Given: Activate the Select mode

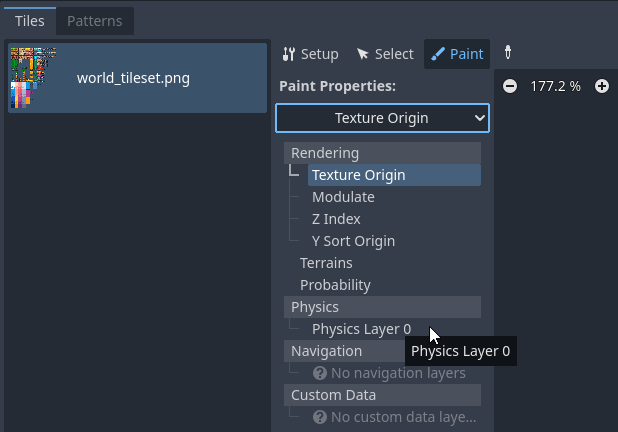Looking at the screenshot, I should 385,54.
